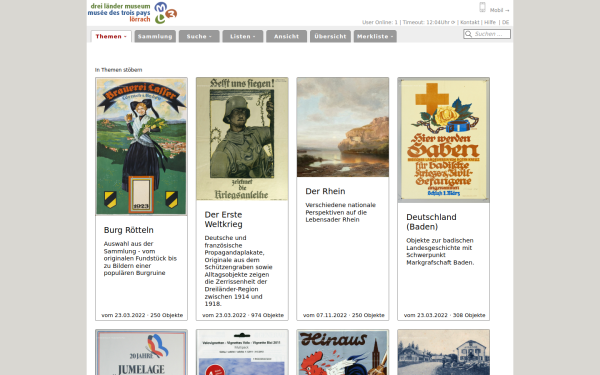Open the Hilfe link
Image resolution: width=600 pixels, height=375 pixels.
click(490, 22)
